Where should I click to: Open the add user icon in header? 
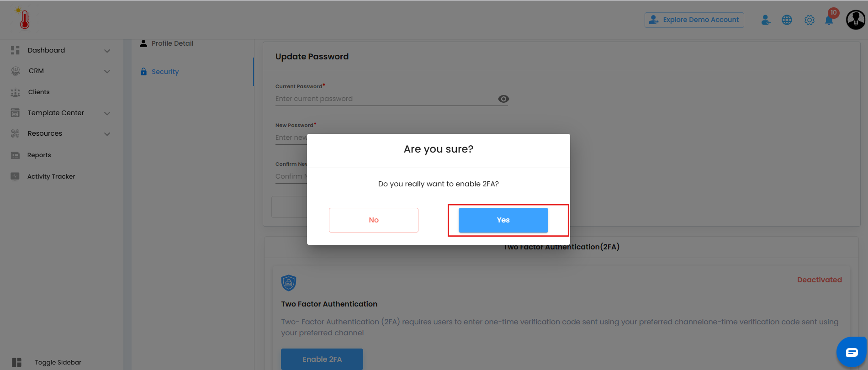pos(766,20)
